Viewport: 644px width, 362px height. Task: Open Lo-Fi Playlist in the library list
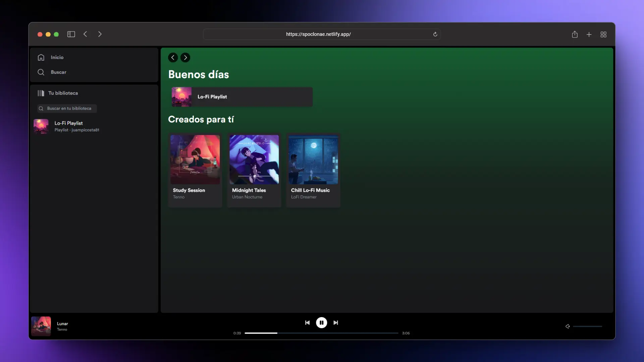pyautogui.click(x=94, y=126)
